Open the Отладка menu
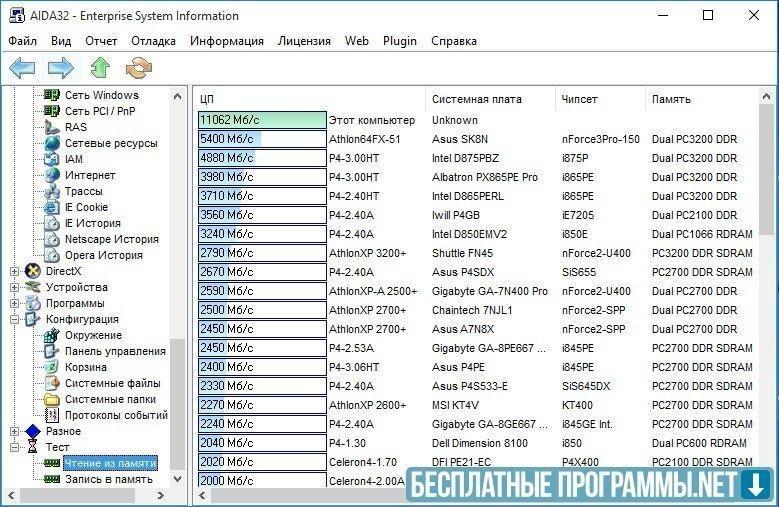Screen dimensions: 779x507 154,41
